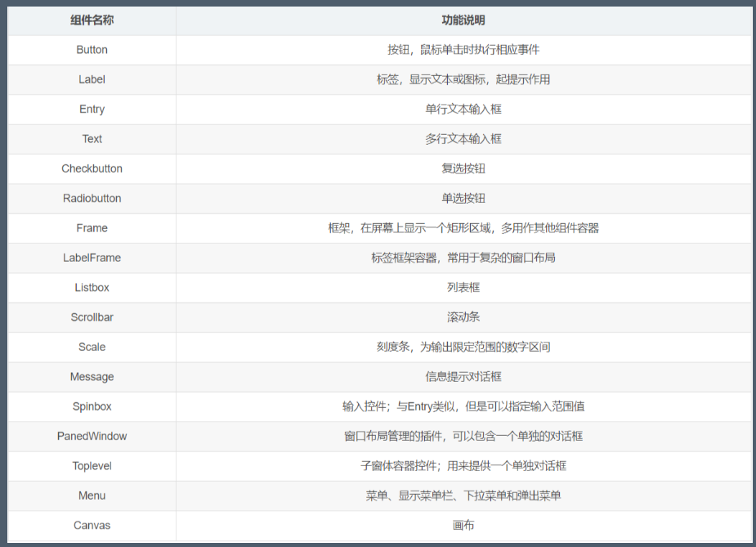Image resolution: width=756 pixels, height=547 pixels.
Task: Click the Entry component name
Action: coord(92,109)
